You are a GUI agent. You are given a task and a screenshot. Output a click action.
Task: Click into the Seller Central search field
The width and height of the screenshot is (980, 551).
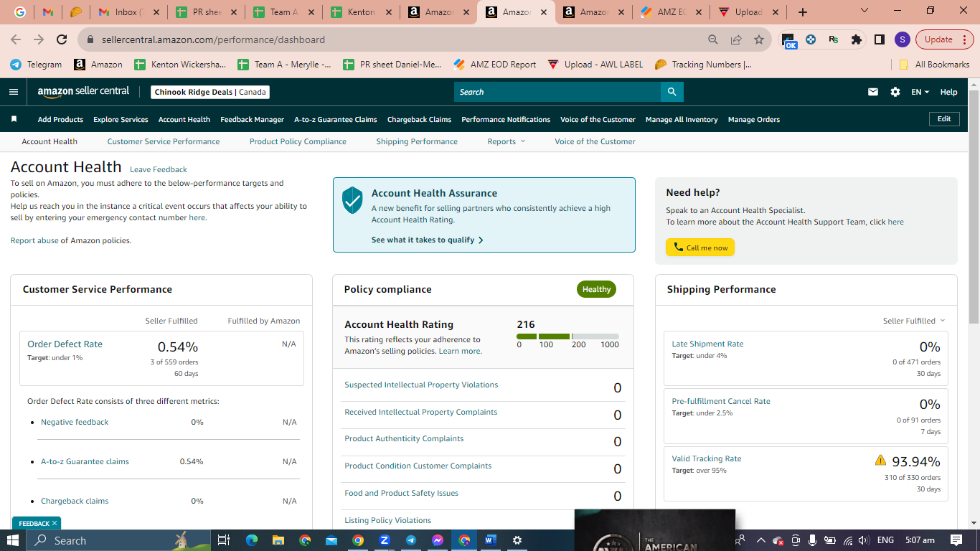click(557, 92)
